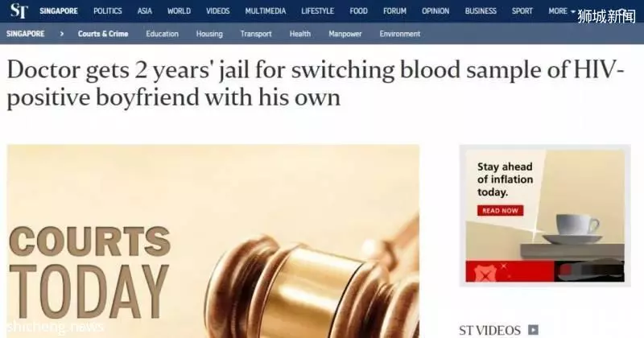Screen dimensions: 644x338
Task: Open the Politics section
Action: pos(108,11)
